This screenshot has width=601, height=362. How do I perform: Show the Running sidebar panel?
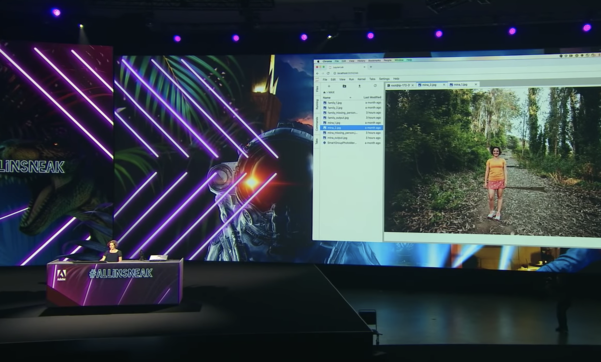(317, 104)
